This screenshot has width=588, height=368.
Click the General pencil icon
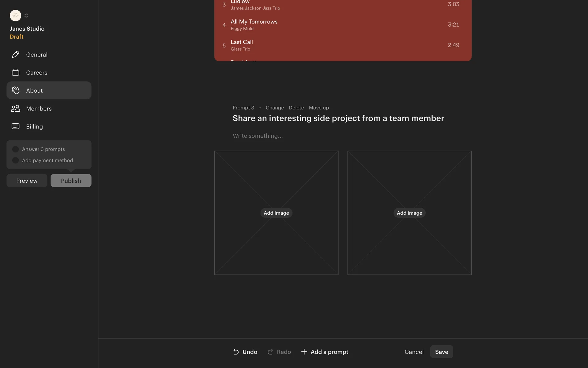point(16,55)
